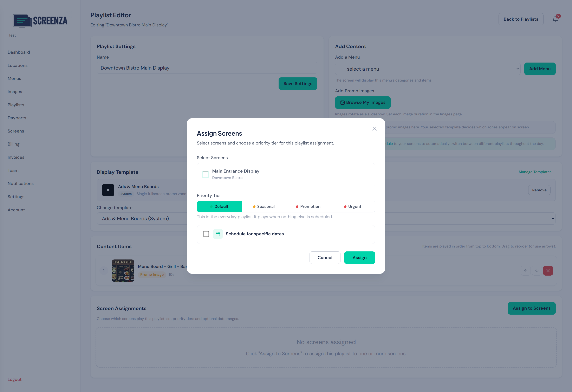Enable Schedule for specific dates
Screen dimensions: 572x392
pos(206,234)
